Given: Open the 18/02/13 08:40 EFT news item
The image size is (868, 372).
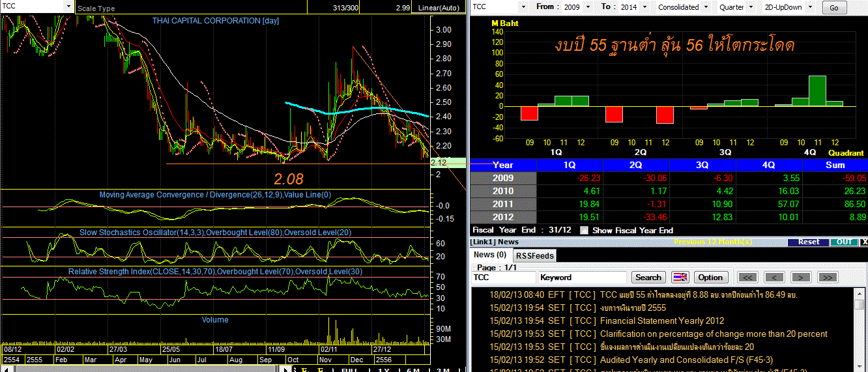Looking at the screenshot, I should [643, 294].
